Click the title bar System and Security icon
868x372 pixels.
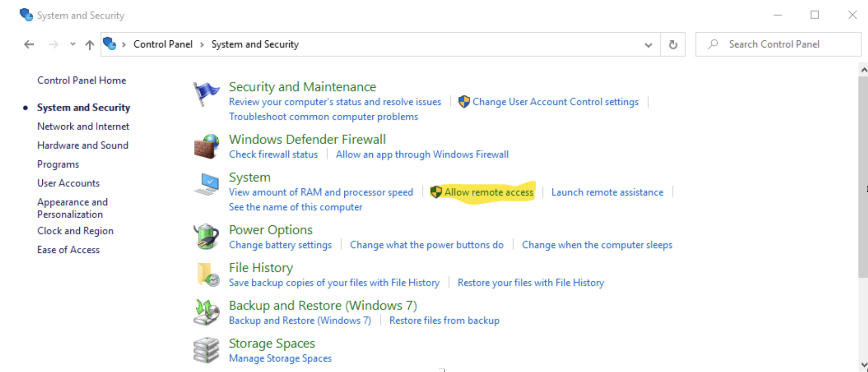[x=26, y=15]
